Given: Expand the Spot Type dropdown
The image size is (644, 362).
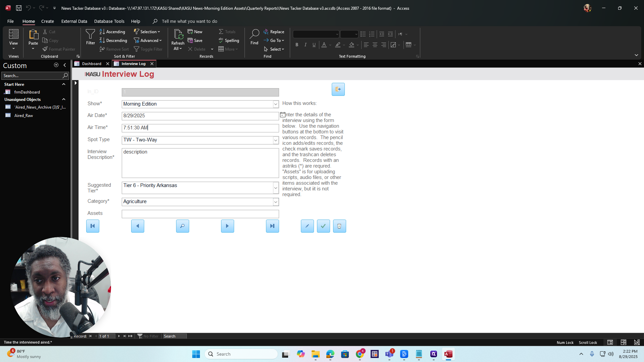Looking at the screenshot, I should pyautogui.click(x=276, y=140).
